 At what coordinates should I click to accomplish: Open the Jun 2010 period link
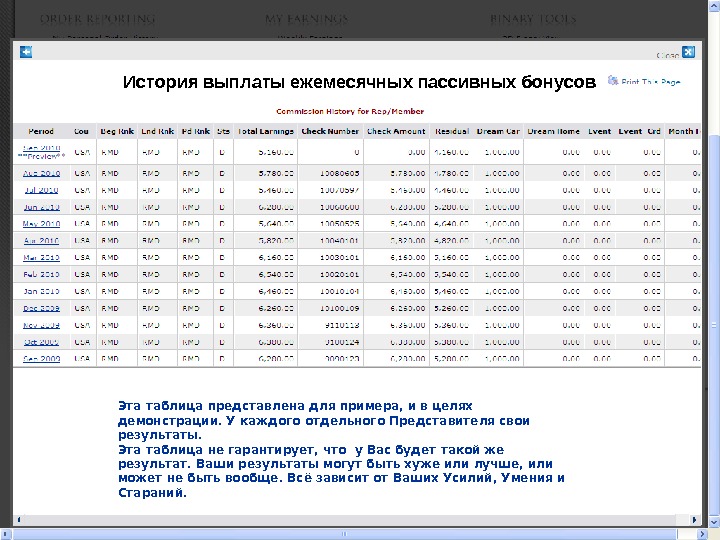[41, 207]
